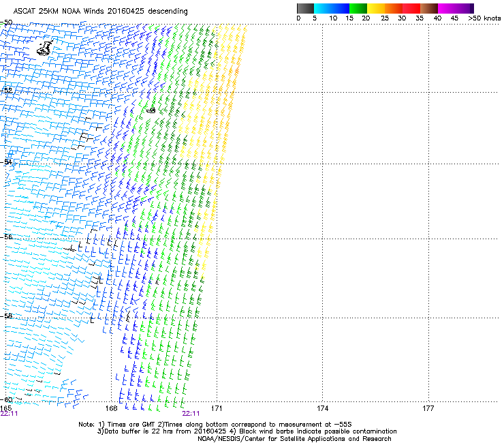Screen dimensions: 504x443
Task: Click the yellow 20-25 knots color segment
Action: tap(376, 8)
